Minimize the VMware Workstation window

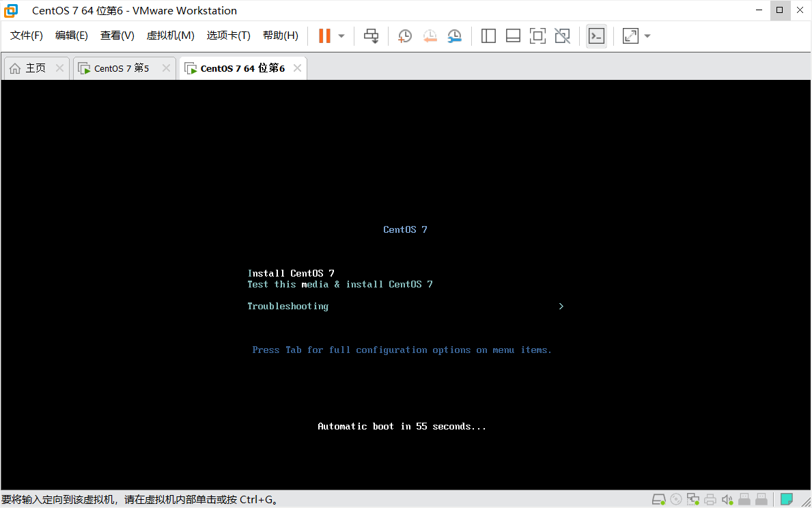click(759, 10)
